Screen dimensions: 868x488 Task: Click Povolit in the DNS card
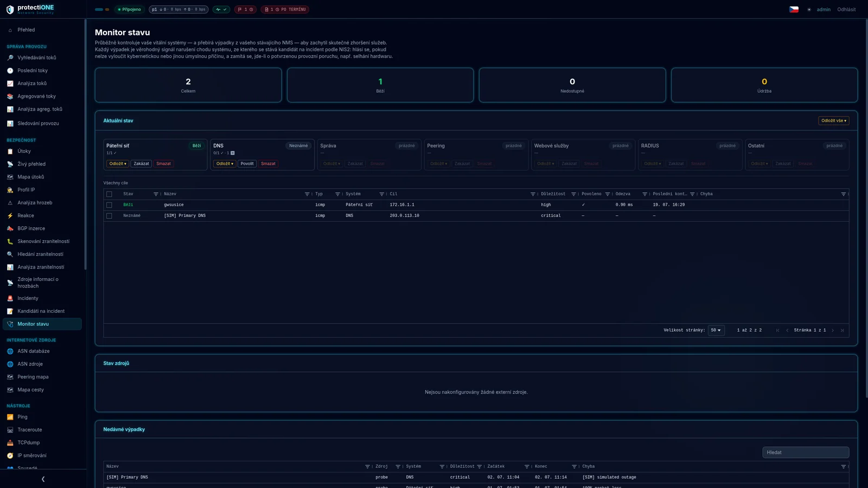247,164
